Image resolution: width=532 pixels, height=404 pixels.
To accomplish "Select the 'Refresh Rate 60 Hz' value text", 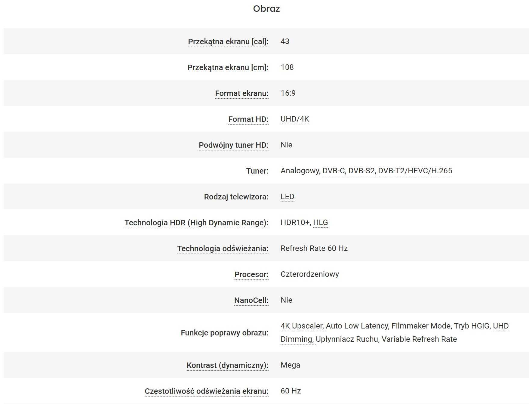I will 314,248.
